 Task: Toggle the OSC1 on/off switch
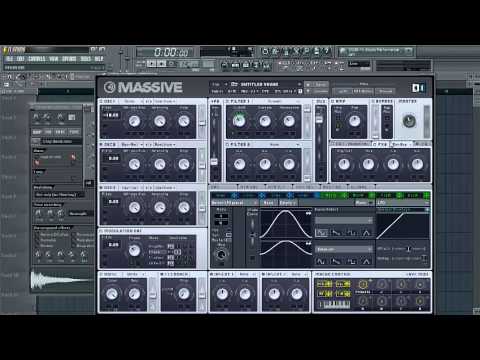pos(101,101)
